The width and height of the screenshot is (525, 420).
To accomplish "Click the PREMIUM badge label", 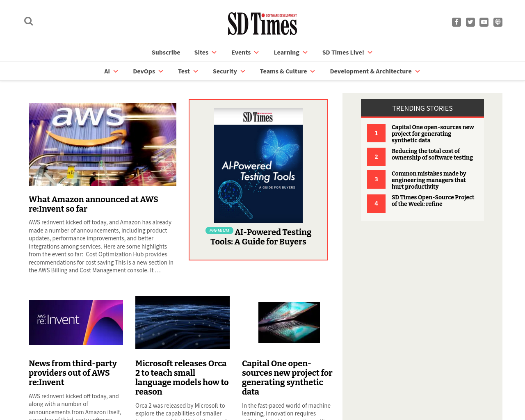I will click(x=219, y=231).
